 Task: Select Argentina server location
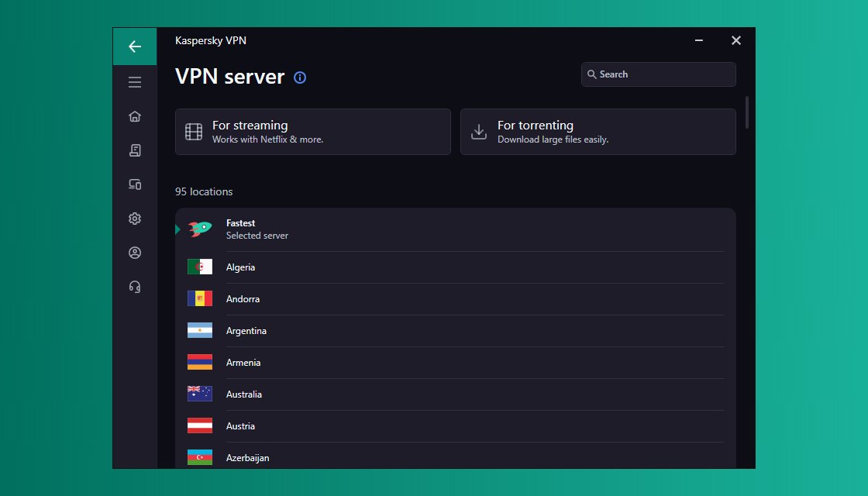pos(456,331)
